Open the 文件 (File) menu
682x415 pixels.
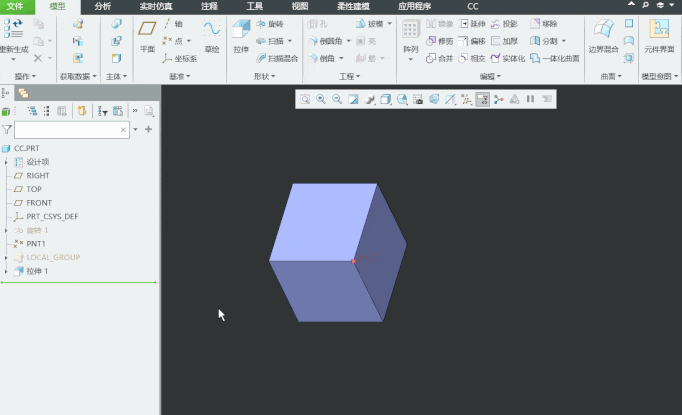(15, 7)
